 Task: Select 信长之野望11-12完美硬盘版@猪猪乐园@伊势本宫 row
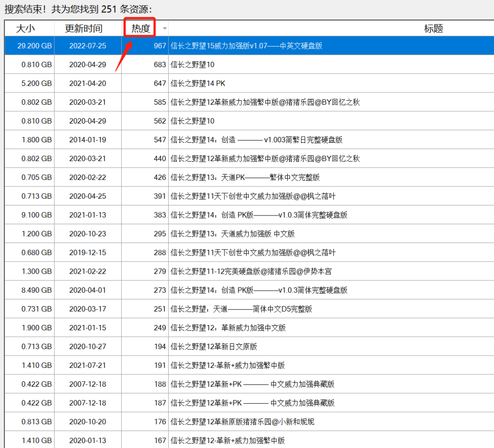coord(249,271)
